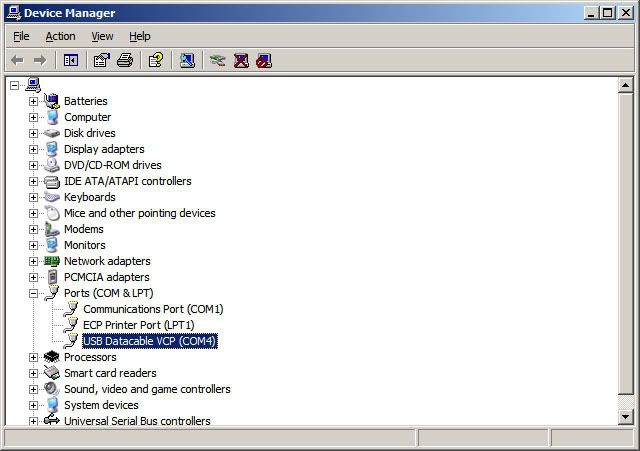Click the USB Datacable VCP port icon

(71, 341)
